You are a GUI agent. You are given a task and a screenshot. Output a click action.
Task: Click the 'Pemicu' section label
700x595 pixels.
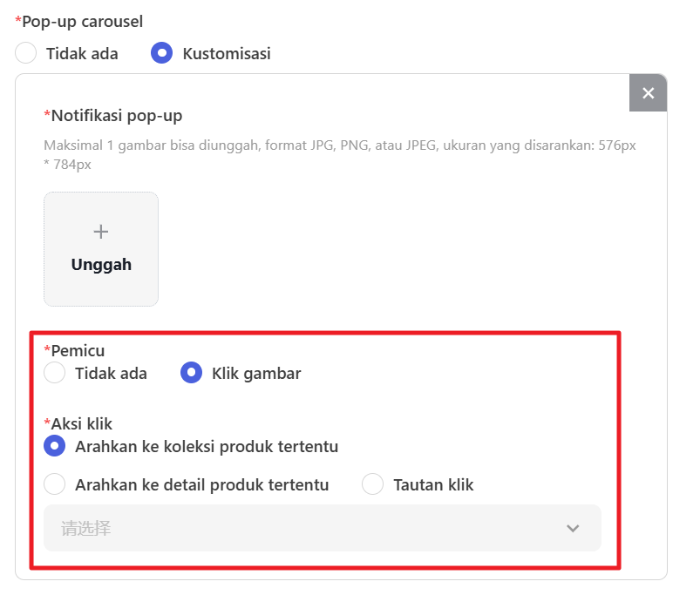[78, 350]
